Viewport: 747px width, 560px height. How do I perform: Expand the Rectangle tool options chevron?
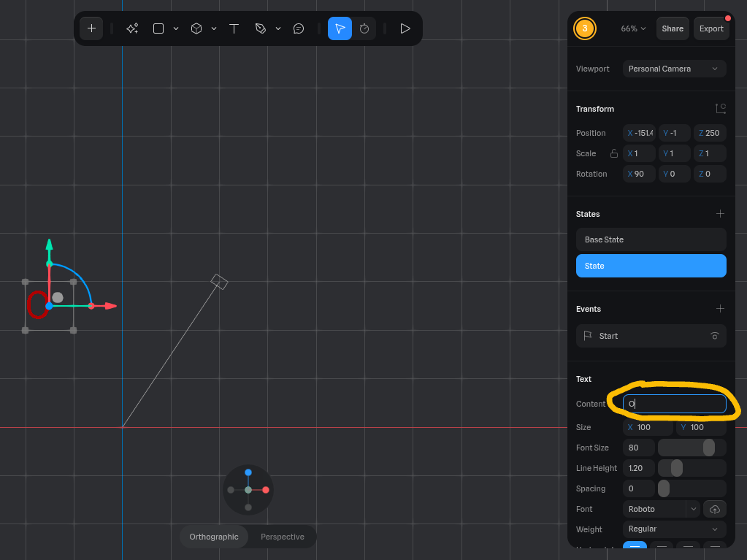point(176,28)
